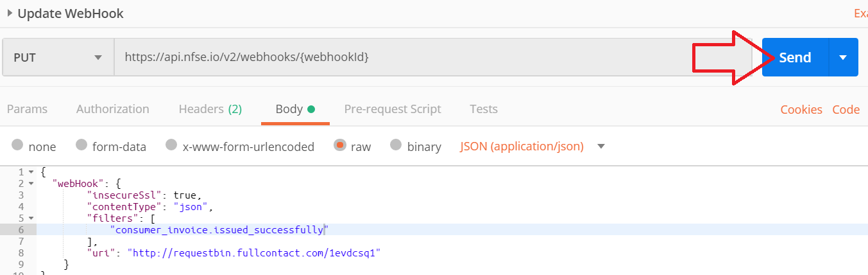Collapse the webHook object fold arrow
The image size is (868, 275).
click(31, 184)
